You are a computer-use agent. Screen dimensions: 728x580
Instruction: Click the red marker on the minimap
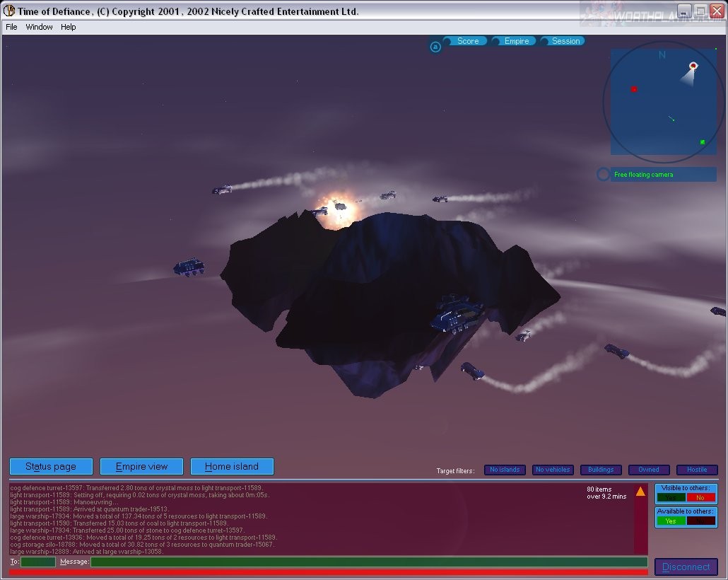(634, 89)
